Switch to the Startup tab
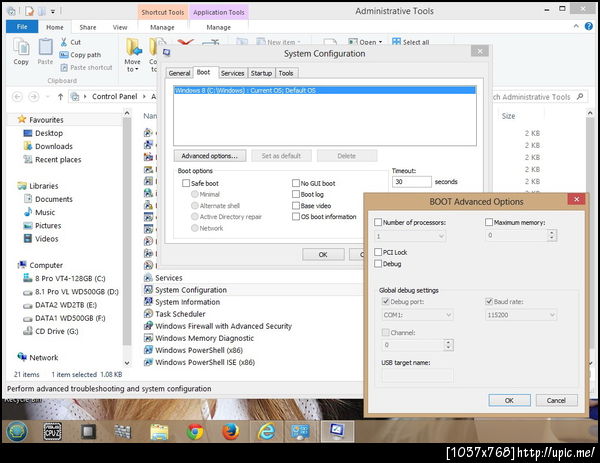 pos(261,73)
